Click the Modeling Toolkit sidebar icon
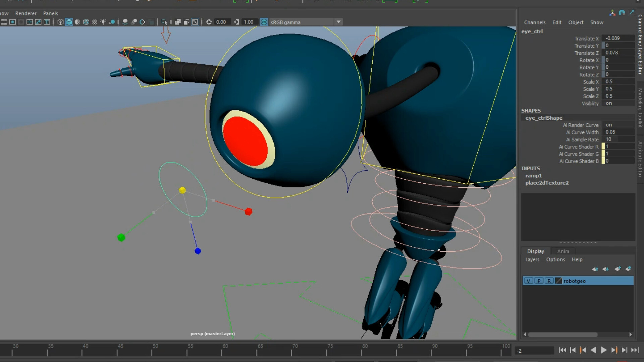644x362 pixels. click(640, 106)
